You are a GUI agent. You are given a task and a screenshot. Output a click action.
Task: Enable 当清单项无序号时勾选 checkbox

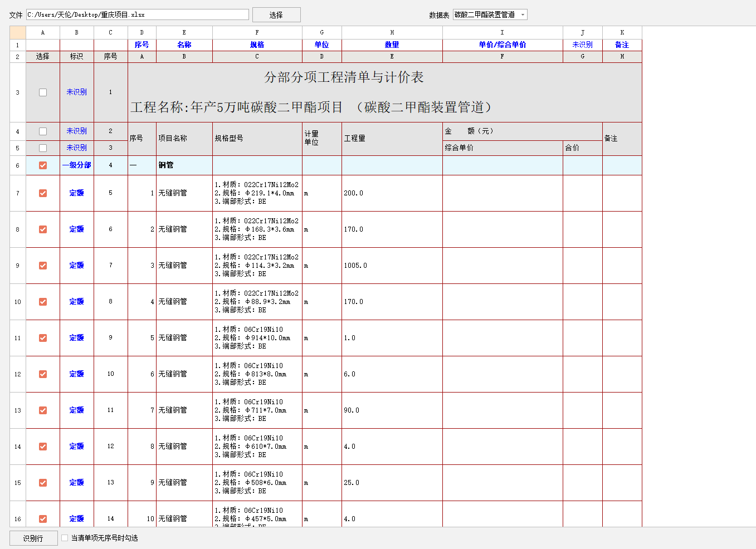[65, 538]
